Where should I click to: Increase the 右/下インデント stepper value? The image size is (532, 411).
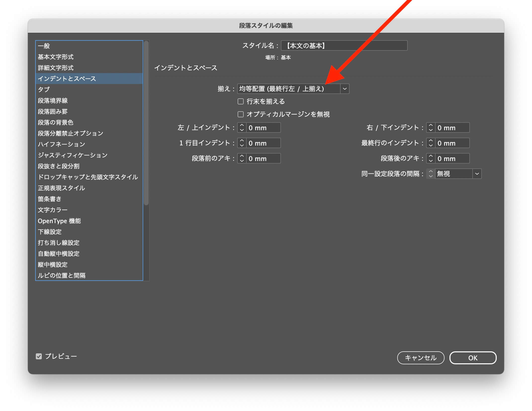[x=431, y=125]
